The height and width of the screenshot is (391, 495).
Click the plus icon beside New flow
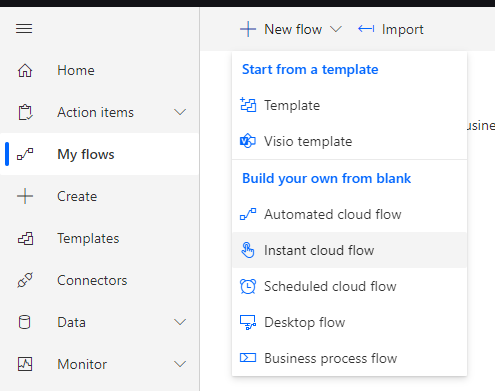click(248, 29)
